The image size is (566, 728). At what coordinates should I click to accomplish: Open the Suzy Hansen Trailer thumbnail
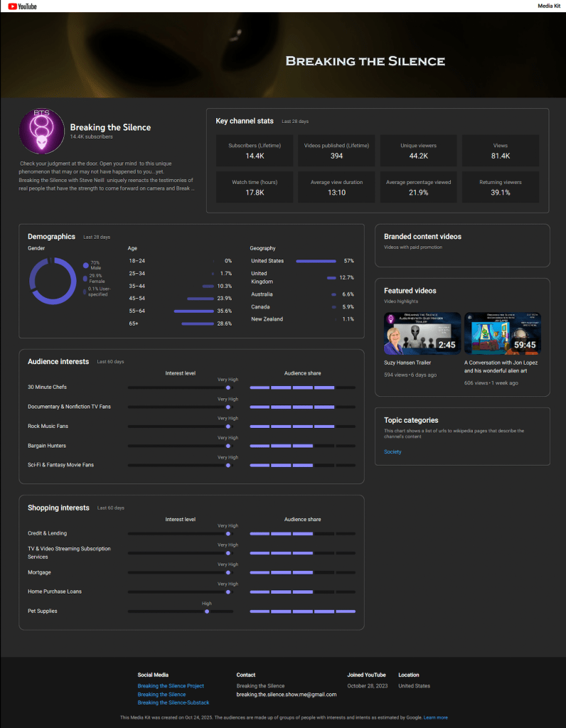(422, 333)
